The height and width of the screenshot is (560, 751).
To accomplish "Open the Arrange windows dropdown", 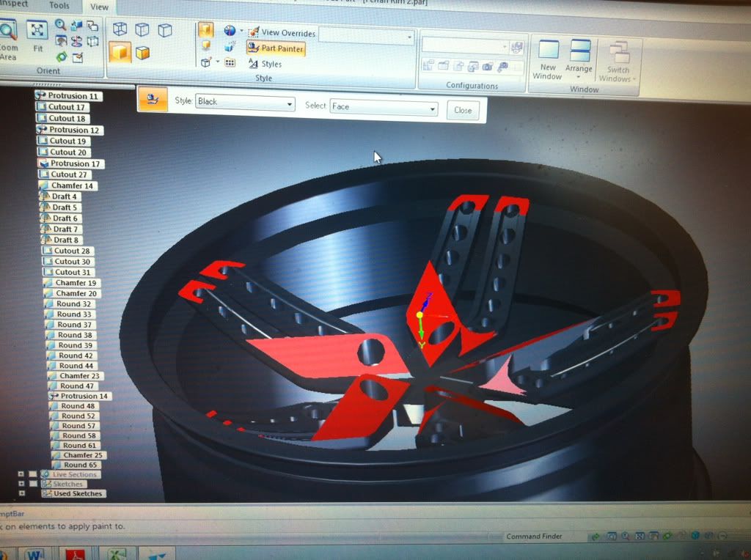I will (579, 59).
